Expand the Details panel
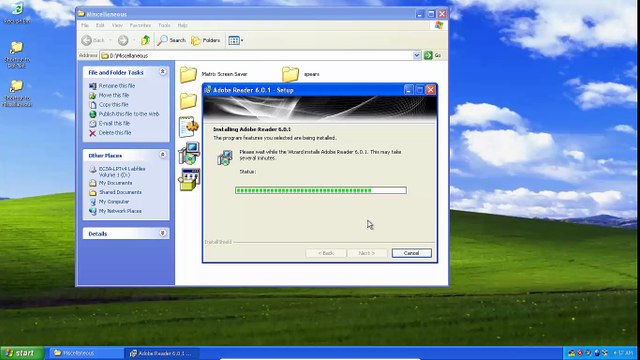 (162, 233)
